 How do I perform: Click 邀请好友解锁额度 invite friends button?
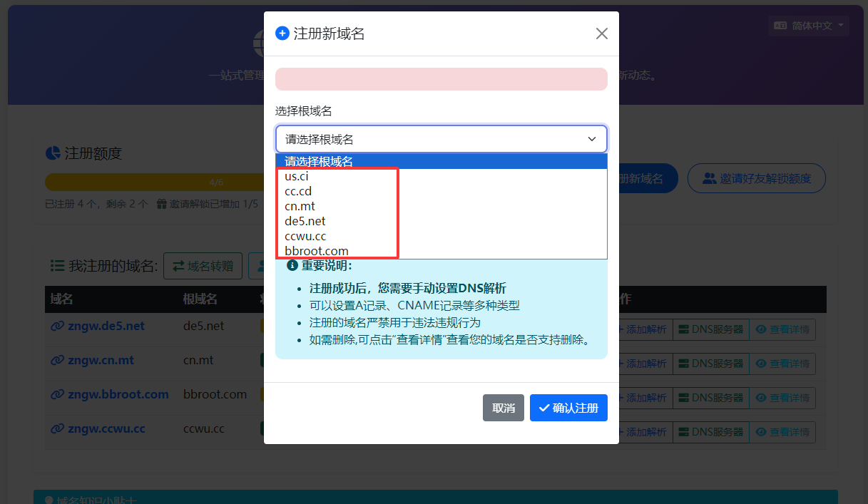[x=756, y=178]
